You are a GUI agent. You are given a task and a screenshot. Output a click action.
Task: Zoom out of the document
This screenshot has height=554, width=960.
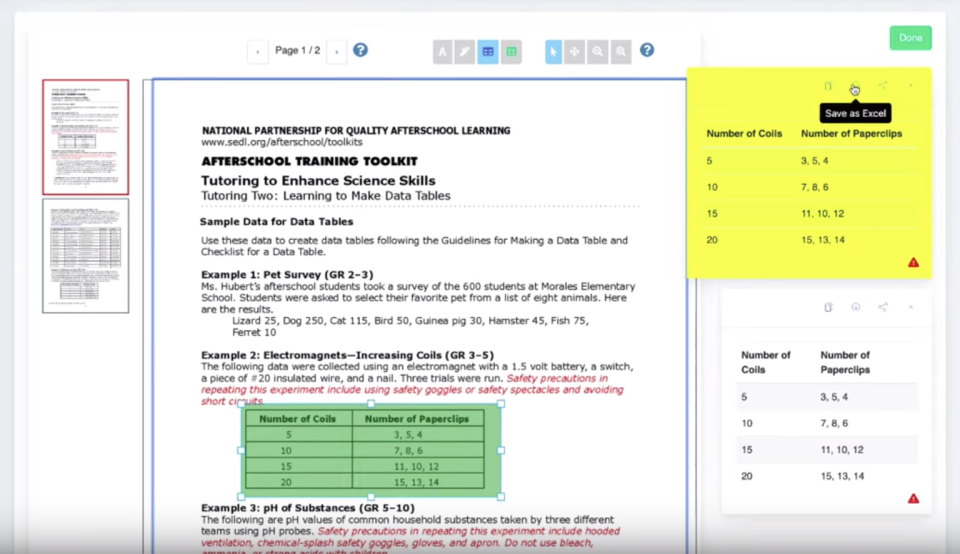(598, 52)
